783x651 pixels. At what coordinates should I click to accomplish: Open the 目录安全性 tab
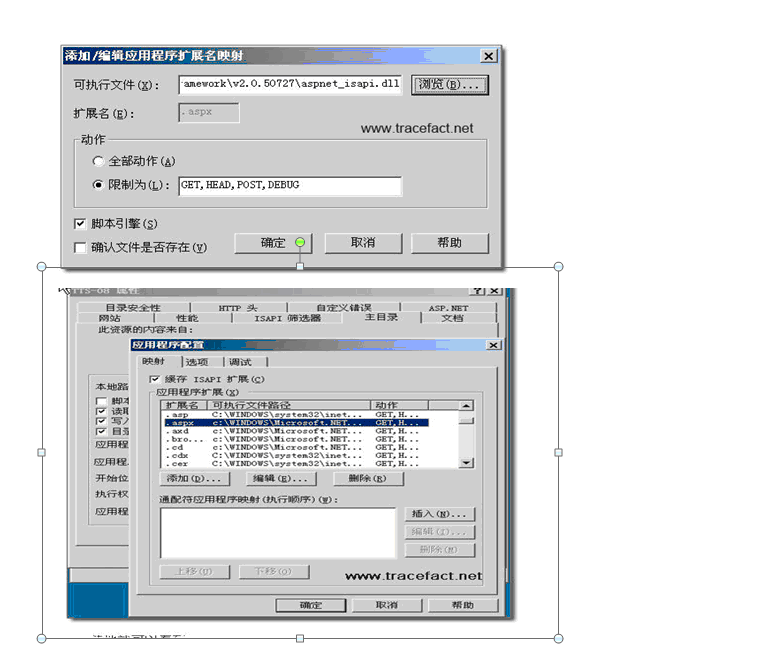pos(133,308)
